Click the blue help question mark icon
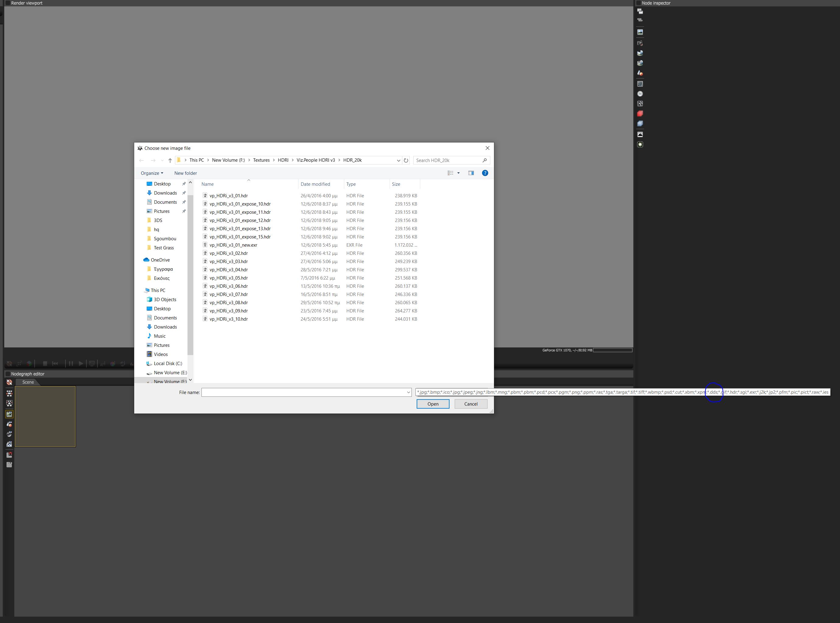Screen dimensions: 840x623 coord(485,173)
